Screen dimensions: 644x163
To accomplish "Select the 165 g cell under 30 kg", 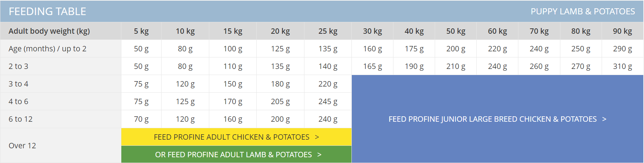I will click(x=373, y=66).
